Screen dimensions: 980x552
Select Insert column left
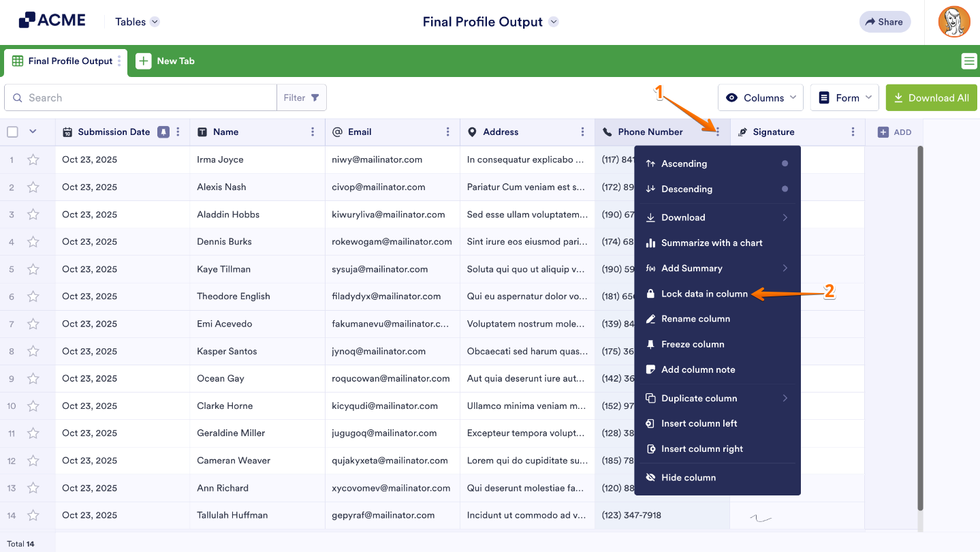click(x=717, y=423)
